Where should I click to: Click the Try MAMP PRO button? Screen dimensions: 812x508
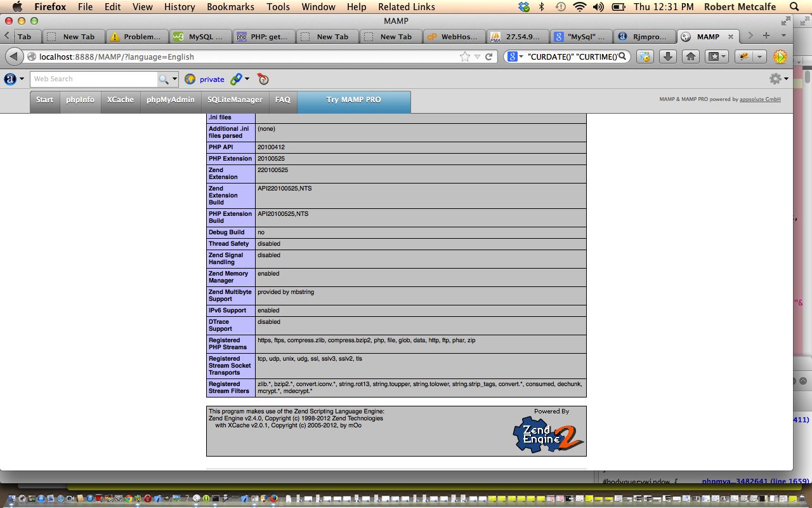(x=354, y=102)
